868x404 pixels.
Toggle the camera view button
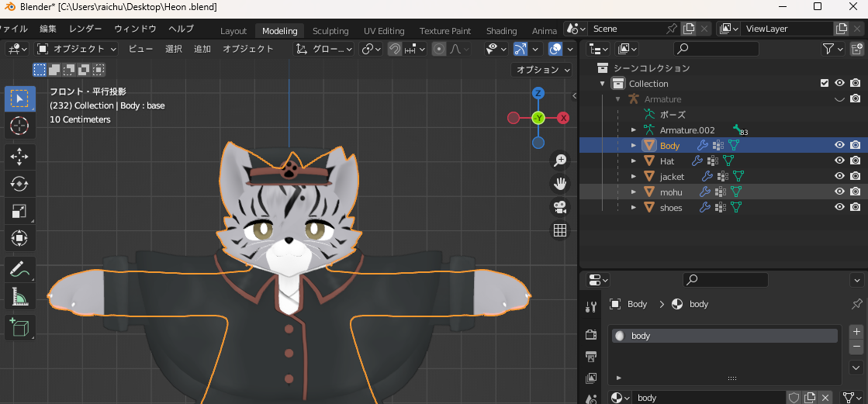(x=560, y=207)
